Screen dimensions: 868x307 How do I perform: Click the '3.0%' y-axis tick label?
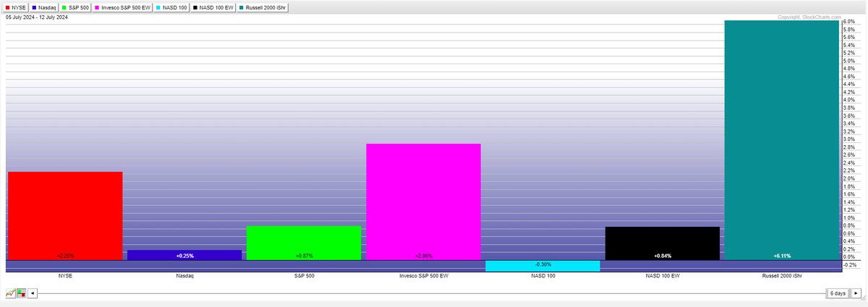tap(849, 139)
